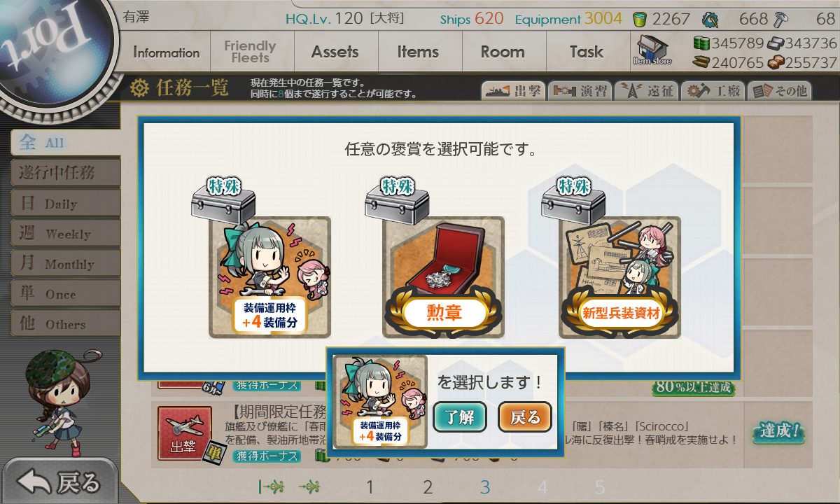Choose the 勲章 medal reward
Image resolution: width=840 pixels, height=504 pixels.
click(x=444, y=277)
